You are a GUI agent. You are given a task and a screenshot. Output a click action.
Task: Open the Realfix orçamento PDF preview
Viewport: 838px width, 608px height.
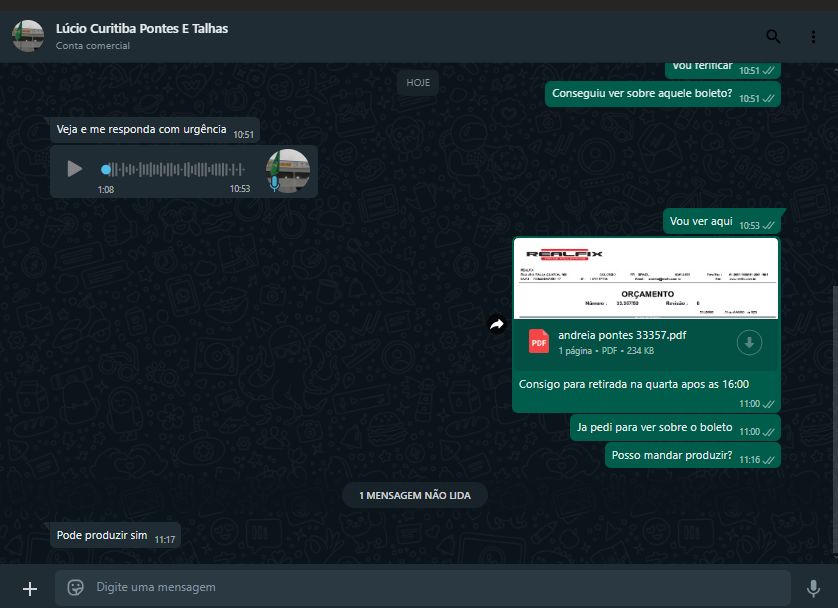click(645, 277)
